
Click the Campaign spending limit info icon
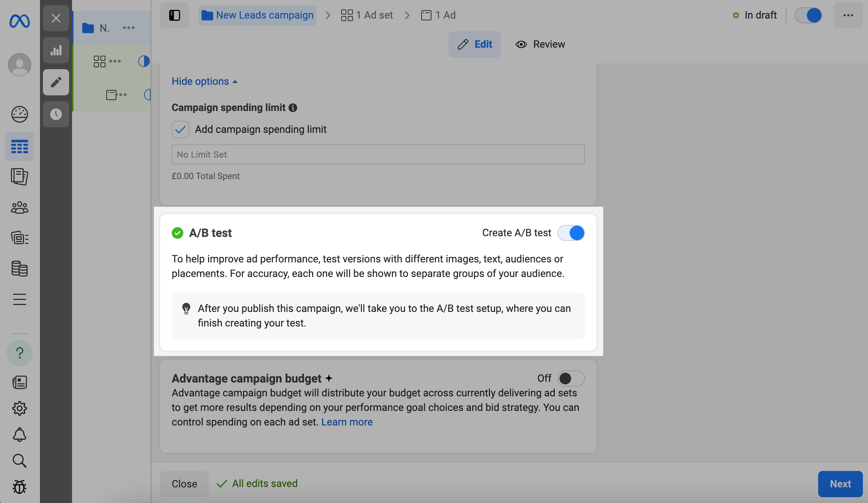click(293, 108)
